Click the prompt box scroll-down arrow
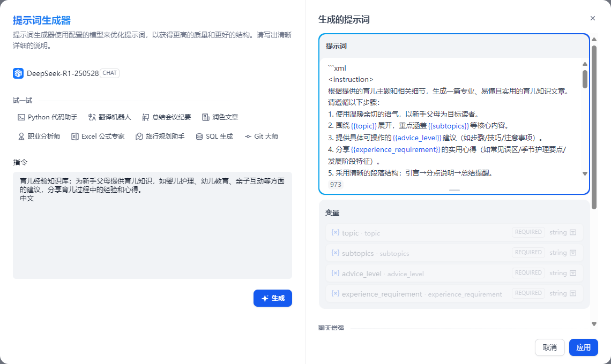This screenshot has width=611, height=364. 585,173
